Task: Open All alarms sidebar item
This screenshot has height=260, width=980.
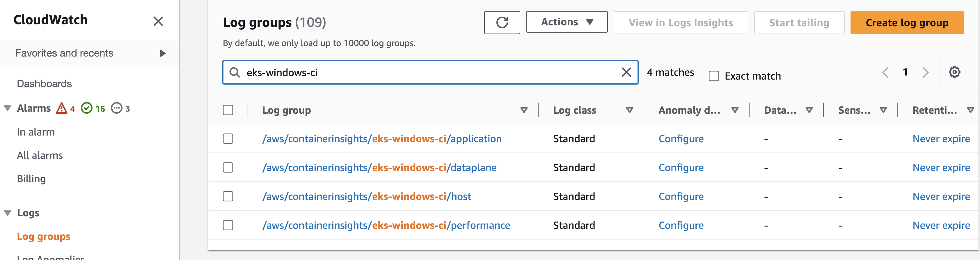Action: pyautogui.click(x=40, y=155)
